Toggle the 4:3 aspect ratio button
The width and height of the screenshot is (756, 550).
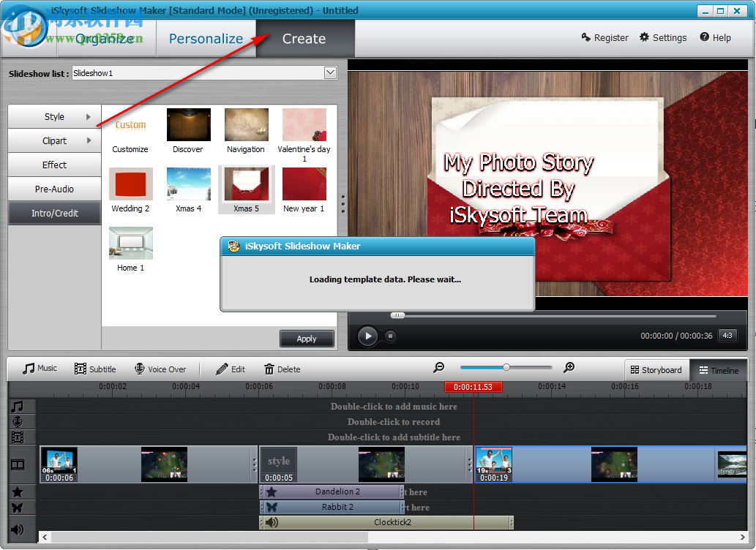pyautogui.click(x=727, y=335)
